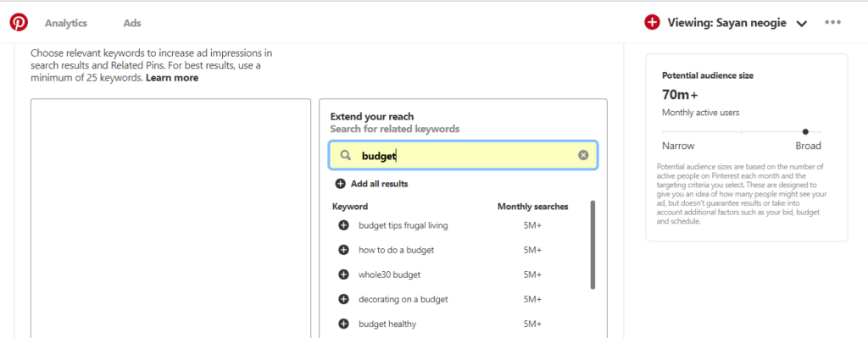Click Add all results text

[379, 184]
